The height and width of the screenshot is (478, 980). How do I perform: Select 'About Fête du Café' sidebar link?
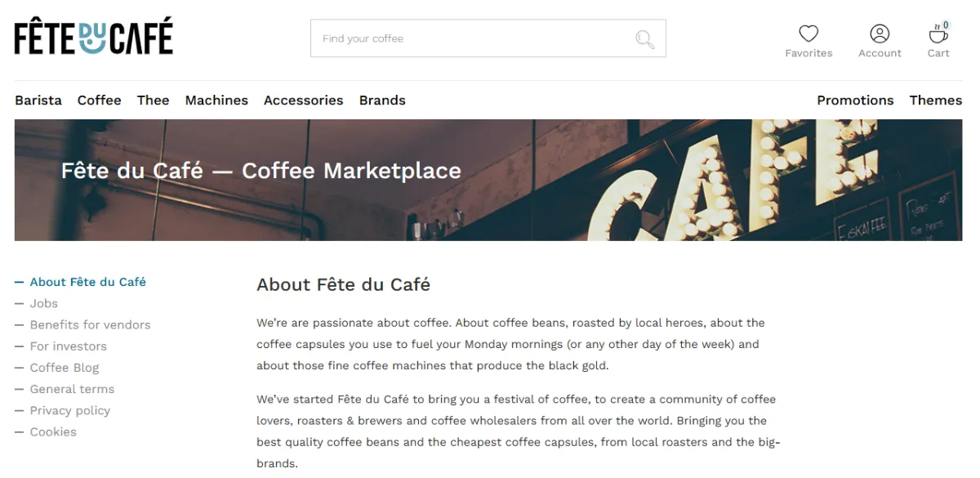88,282
